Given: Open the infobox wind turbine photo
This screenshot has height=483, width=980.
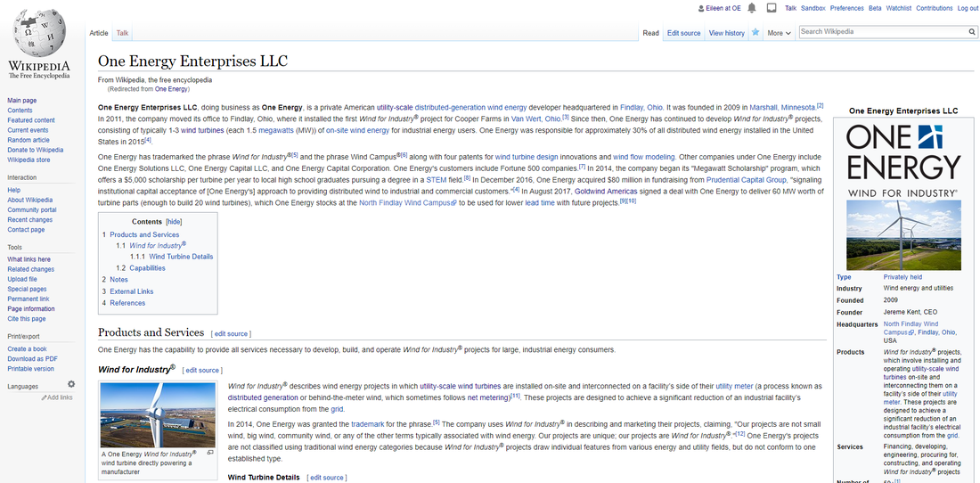Looking at the screenshot, I should pyautogui.click(x=903, y=235).
